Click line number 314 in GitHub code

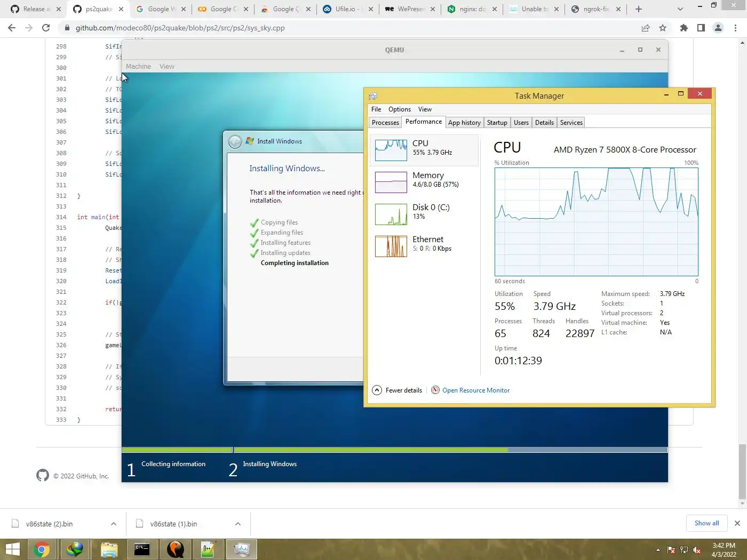click(61, 217)
